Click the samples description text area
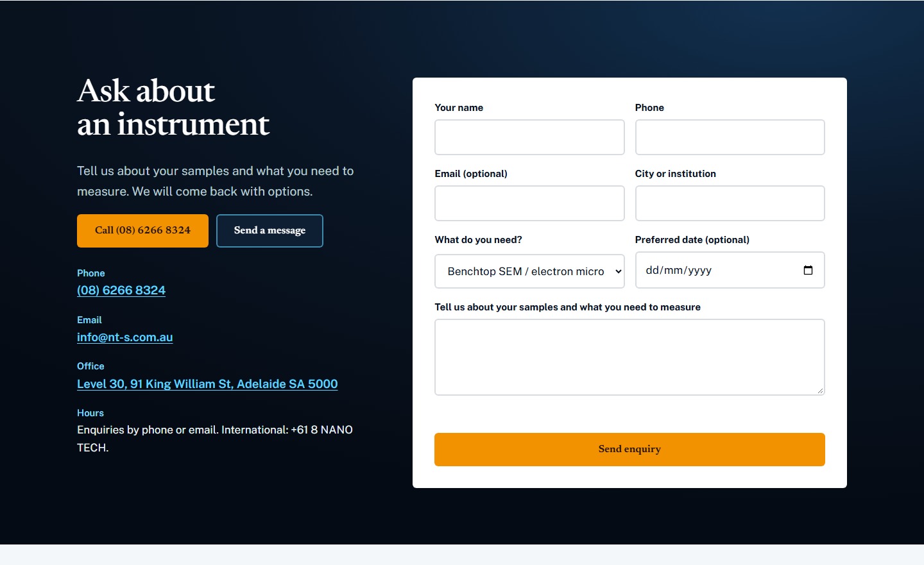Screen dimensions: 924x565 click(x=629, y=357)
